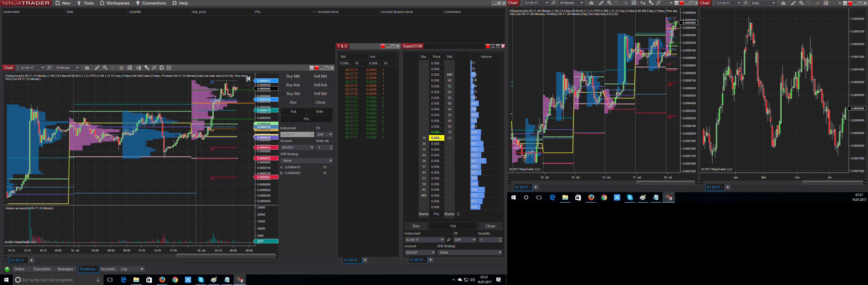The image size is (868, 285).
Task: Open data box in the 60 Minute chart
Action: pyautogui.click(x=634, y=3)
